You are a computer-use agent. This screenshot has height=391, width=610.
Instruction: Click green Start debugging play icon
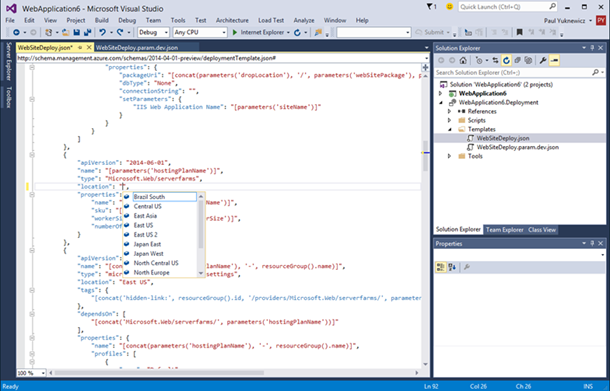pos(235,33)
